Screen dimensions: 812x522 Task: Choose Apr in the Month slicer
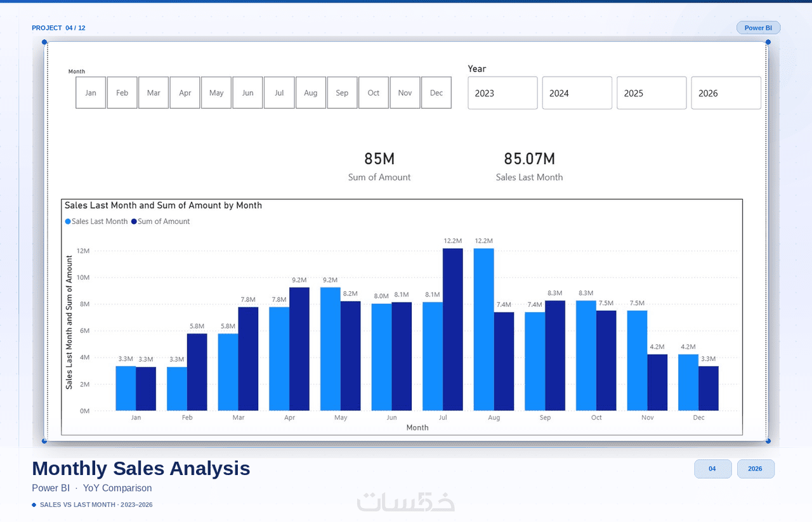(x=185, y=93)
